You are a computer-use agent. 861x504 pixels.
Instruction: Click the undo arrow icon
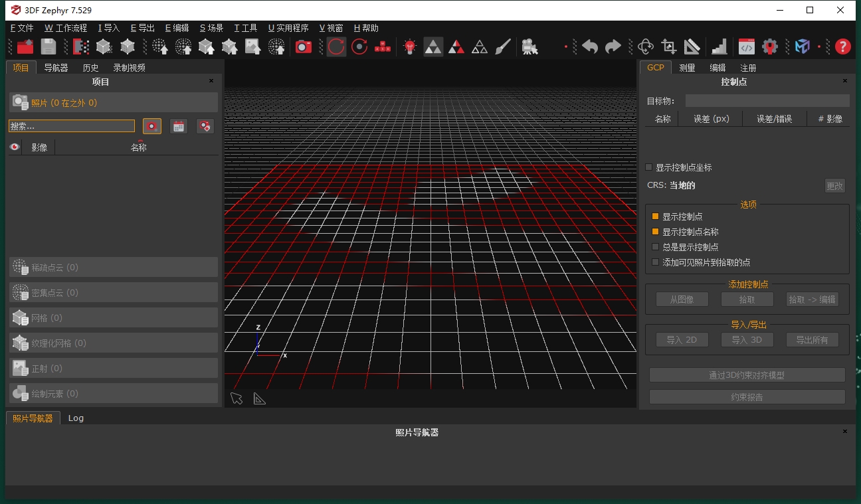pyautogui.click(x=590, y=46)
